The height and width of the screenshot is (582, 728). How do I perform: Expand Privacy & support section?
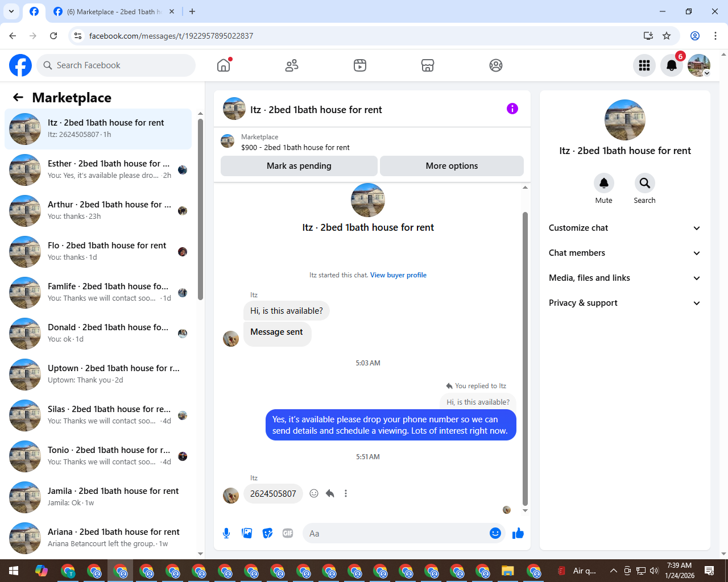tap(624, 303)
